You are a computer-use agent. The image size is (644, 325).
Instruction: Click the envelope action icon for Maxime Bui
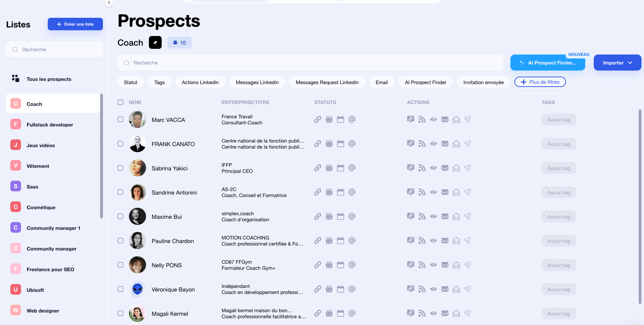coord(445,217)
